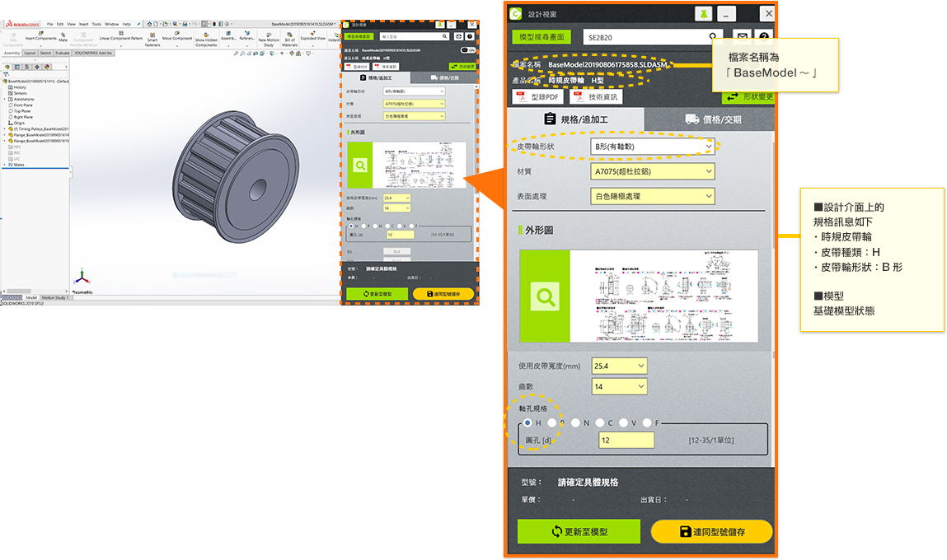Open the 型錄PDF catalog document
The height and width of the screenshot is (560, 947).
pos(537,97)
